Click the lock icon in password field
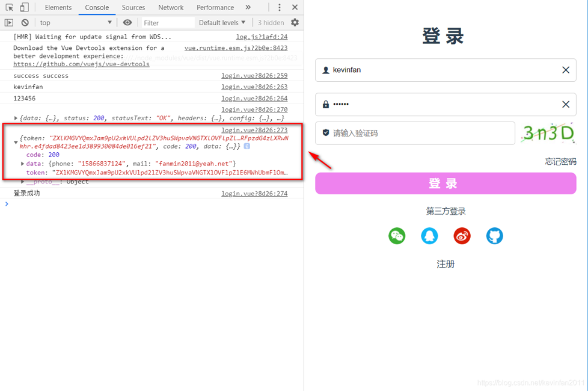 click(x=326, y=104)
